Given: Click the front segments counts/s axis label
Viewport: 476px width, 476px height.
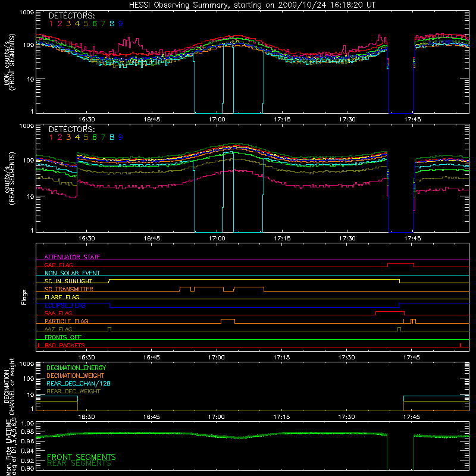Looking at the screenshot, I should click(x=9, y=62).
